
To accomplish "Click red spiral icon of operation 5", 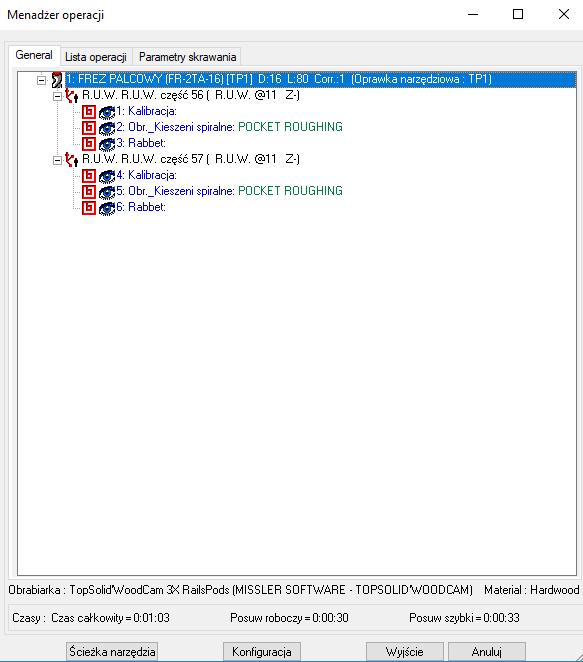I will tap(89, 192).
